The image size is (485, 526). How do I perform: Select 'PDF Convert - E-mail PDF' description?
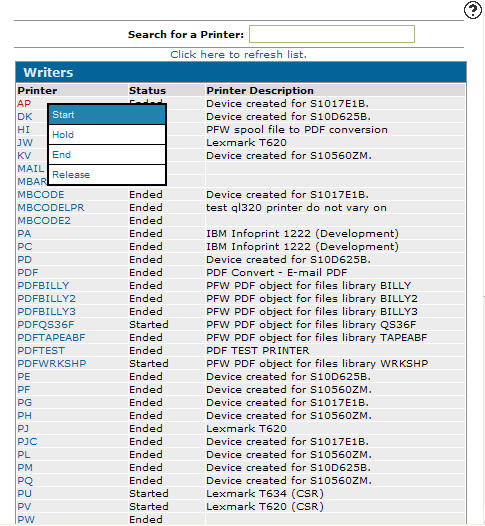point(277,273)
